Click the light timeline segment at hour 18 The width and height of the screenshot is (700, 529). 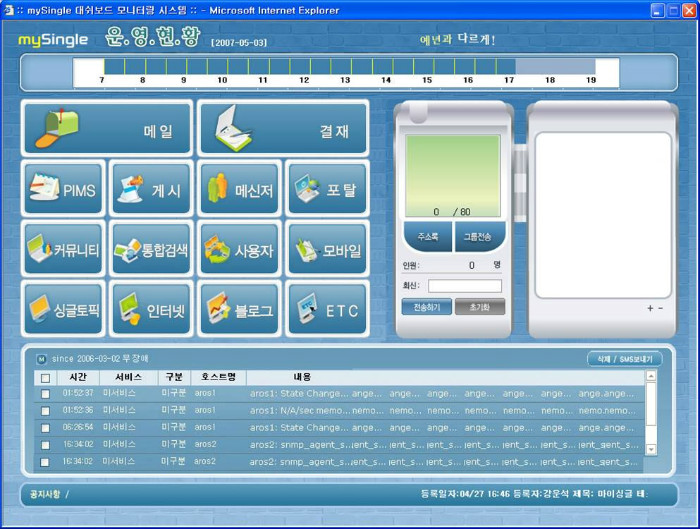(555, 66)
